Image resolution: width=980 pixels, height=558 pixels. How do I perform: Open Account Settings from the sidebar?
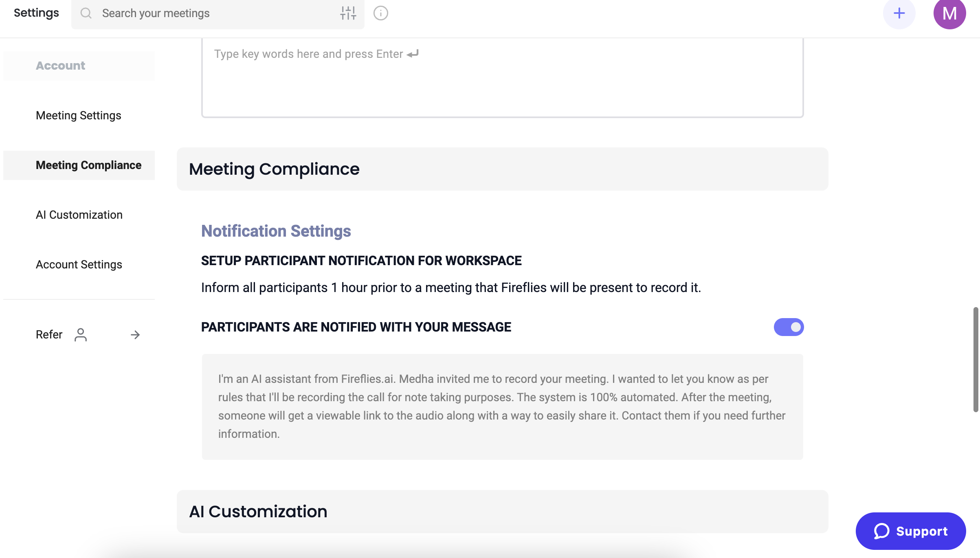[x=79, y=264]
